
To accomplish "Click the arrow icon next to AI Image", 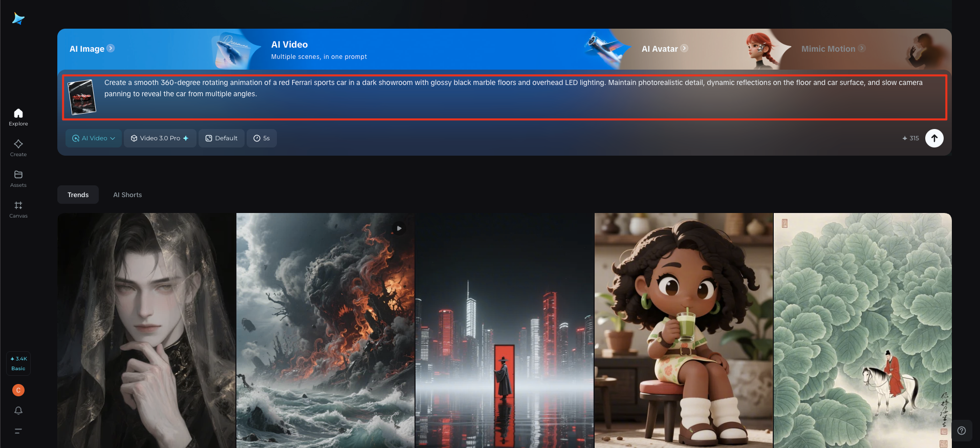I will click(x=111, y=48).
